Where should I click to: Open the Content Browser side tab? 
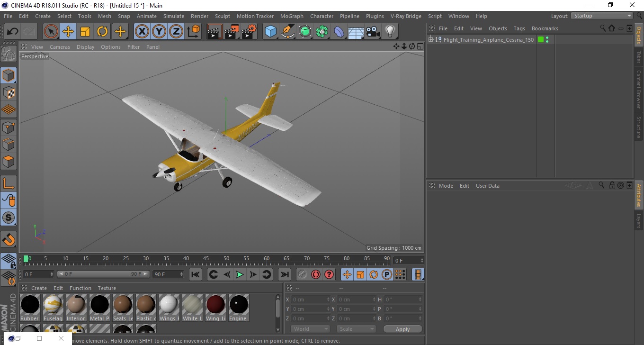click(639, 89)
